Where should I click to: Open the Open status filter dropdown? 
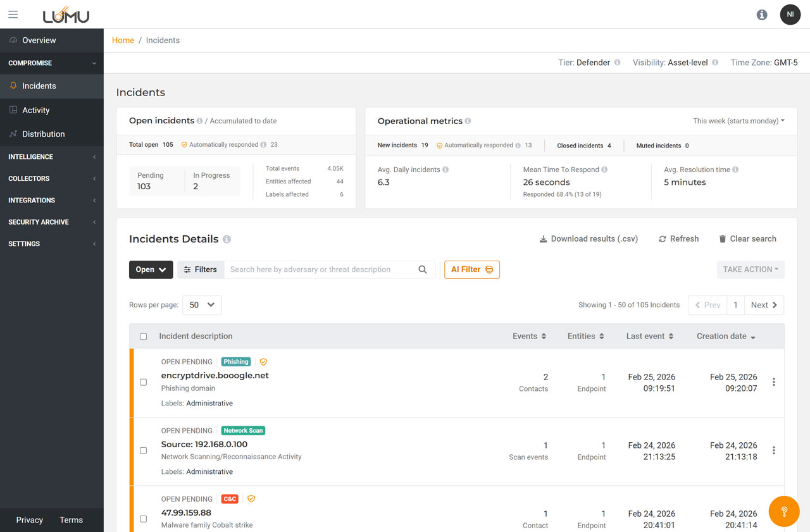point(151,269)
